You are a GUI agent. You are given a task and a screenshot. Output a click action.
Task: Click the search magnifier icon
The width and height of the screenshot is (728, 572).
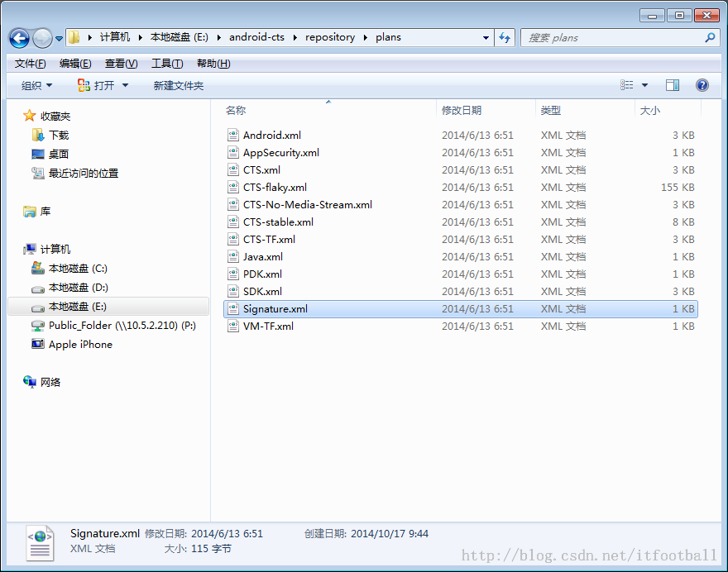710,37
